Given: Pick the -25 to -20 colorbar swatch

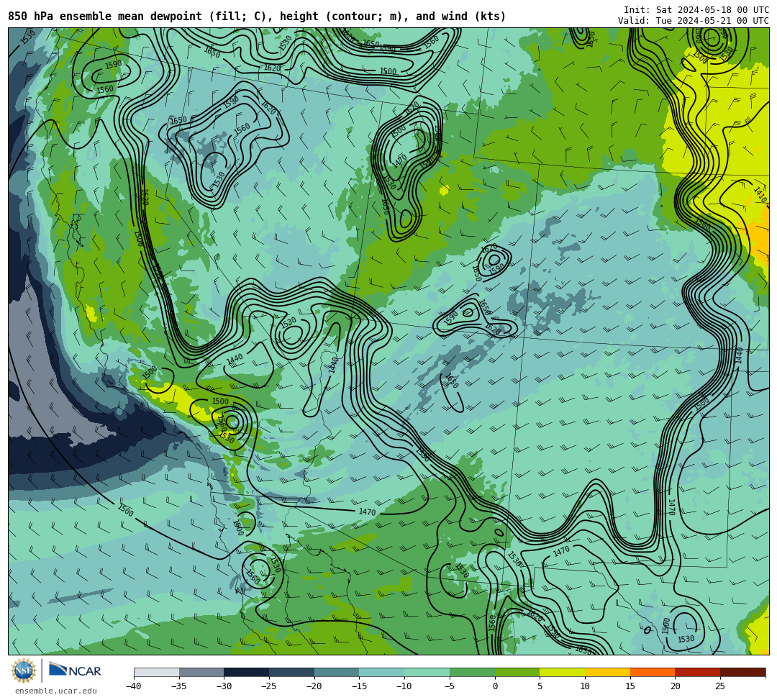Looking at the screenshot, I should point(292,672).
